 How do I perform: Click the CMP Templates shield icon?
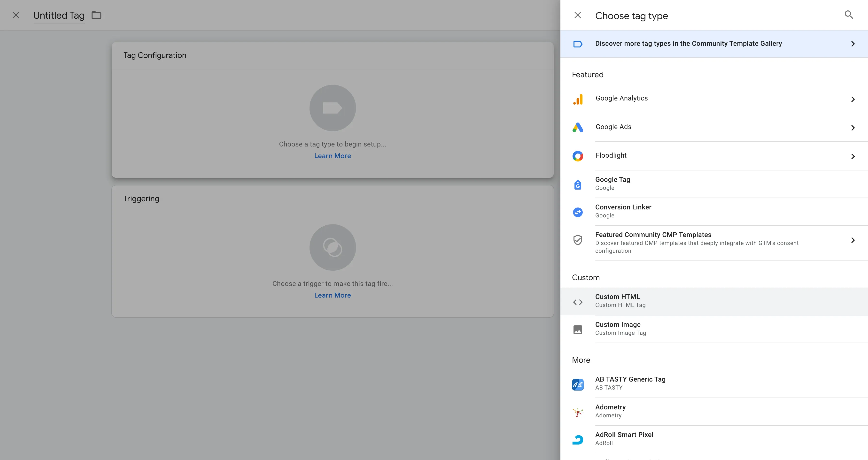(578, 240)
